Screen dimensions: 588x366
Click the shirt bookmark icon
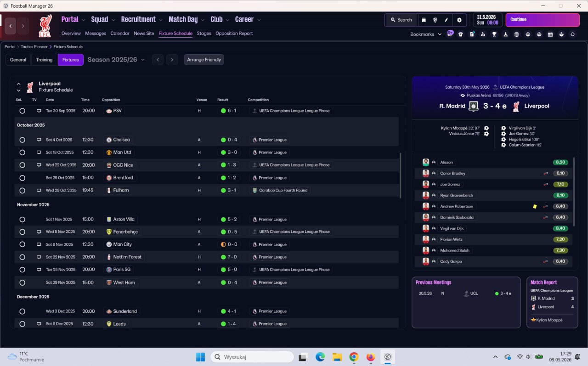461,34
